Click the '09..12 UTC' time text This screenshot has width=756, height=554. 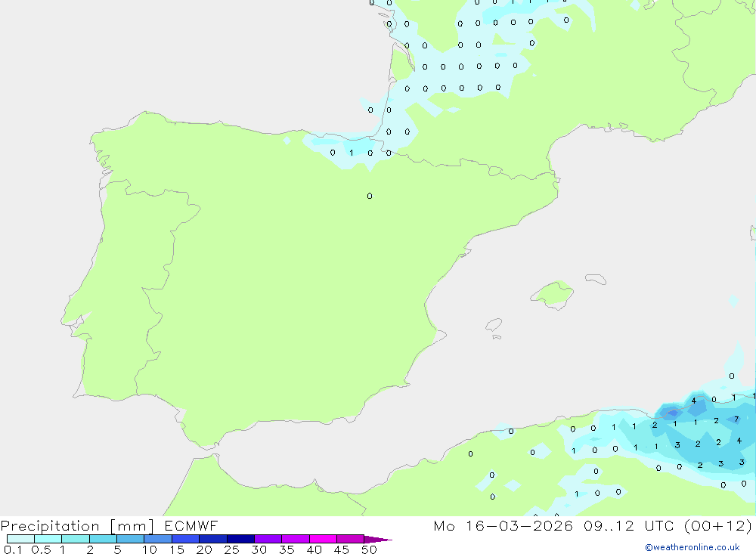click(627, 525)
